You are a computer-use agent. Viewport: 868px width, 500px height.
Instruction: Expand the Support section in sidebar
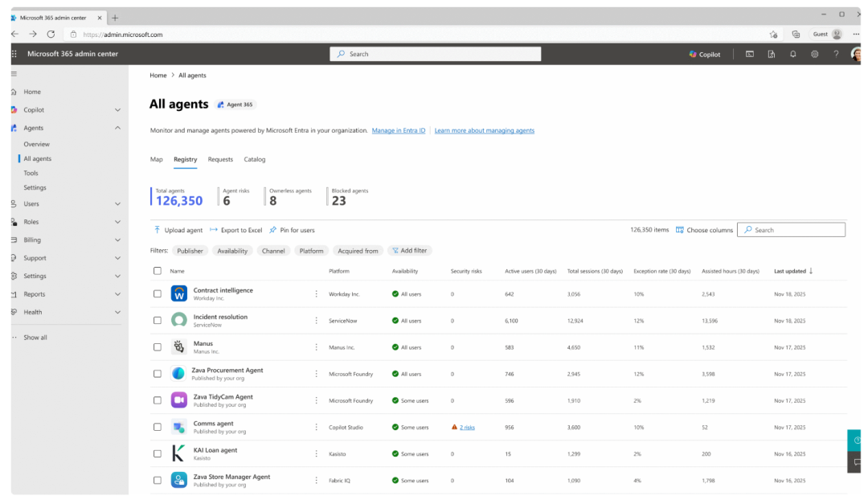click(117, 258)
